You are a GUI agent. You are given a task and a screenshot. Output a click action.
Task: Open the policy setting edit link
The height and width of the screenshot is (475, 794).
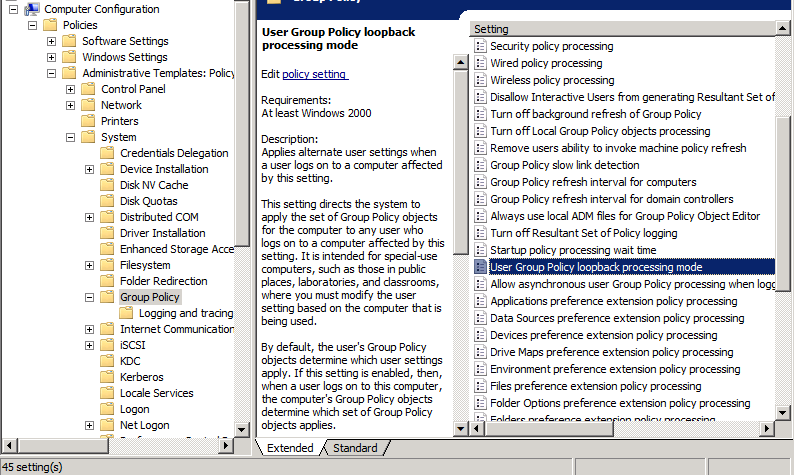(x=315, y=74)
